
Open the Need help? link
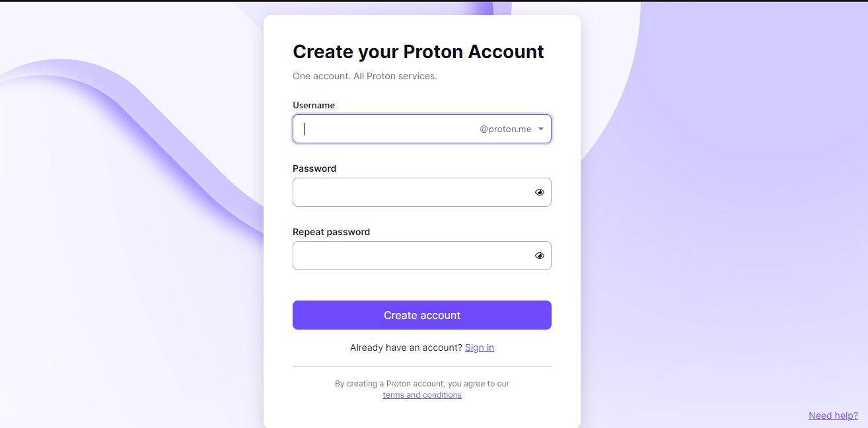point(833,415)
